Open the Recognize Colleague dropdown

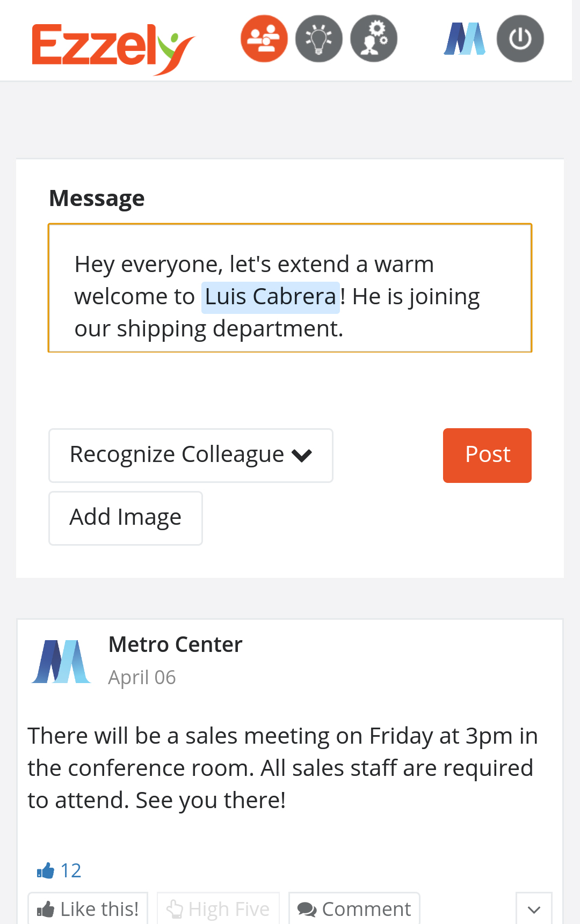click(x=191, y=455)
